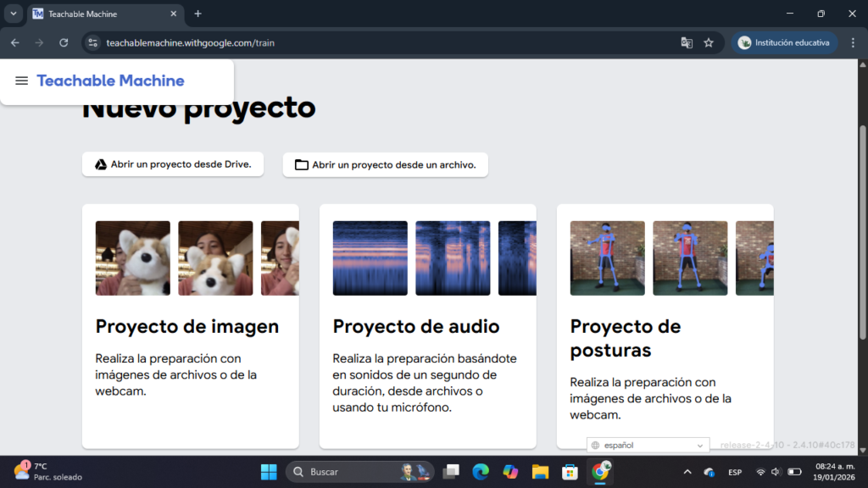The height and width of the screenshot is (488, 868).
Task: Click the folder icon for opening a file
Action: point(301,164)
